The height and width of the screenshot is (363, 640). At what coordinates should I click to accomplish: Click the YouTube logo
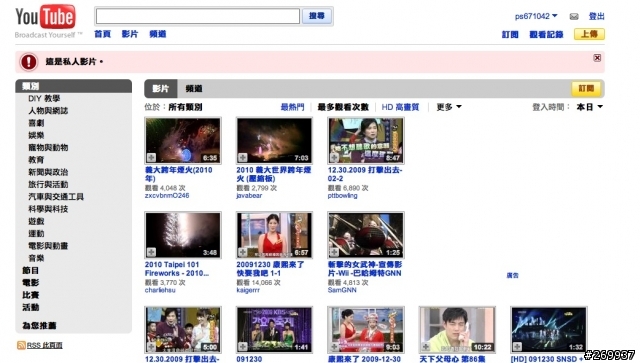(45, 17)
